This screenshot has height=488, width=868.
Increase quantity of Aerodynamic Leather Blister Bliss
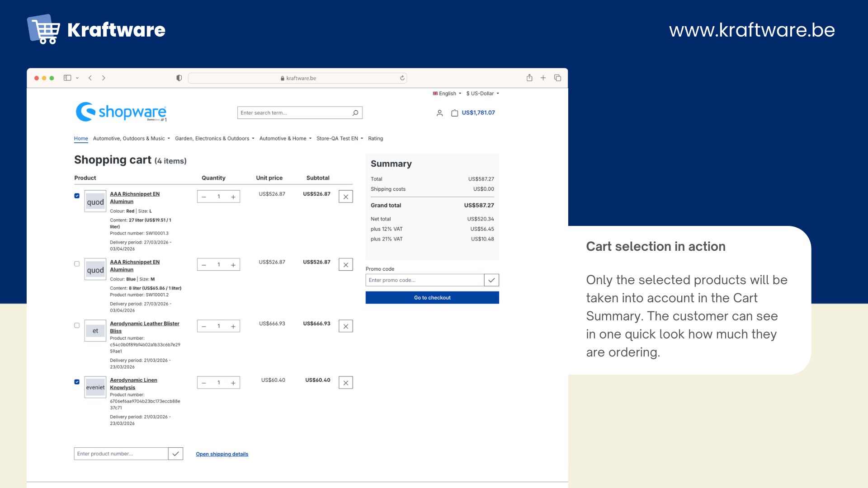coord(233,326)
